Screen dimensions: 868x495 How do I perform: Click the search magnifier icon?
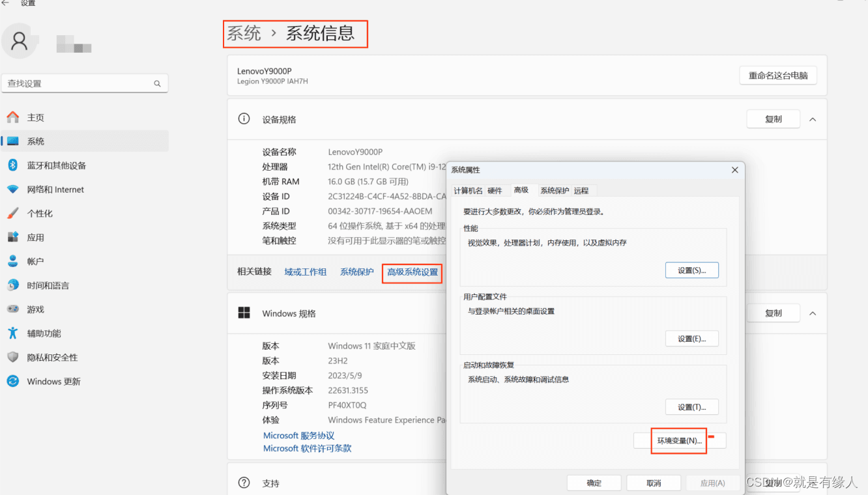[157, 83]
